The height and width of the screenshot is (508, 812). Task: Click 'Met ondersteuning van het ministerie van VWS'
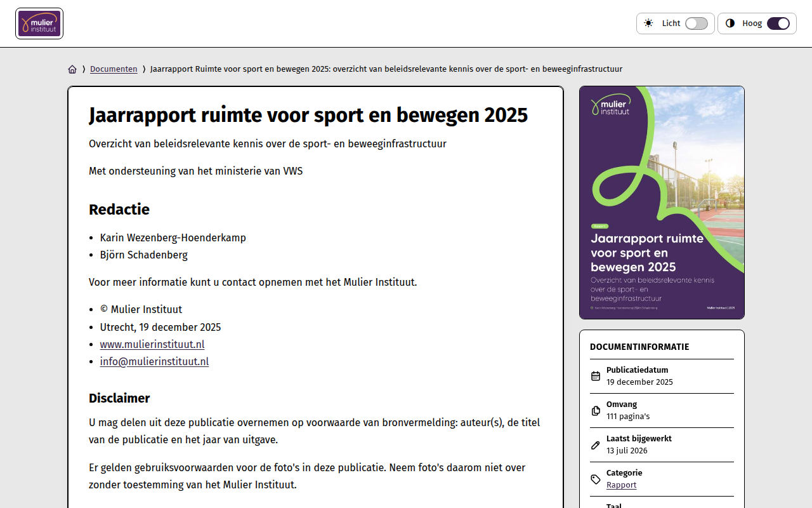pos(196,171)
